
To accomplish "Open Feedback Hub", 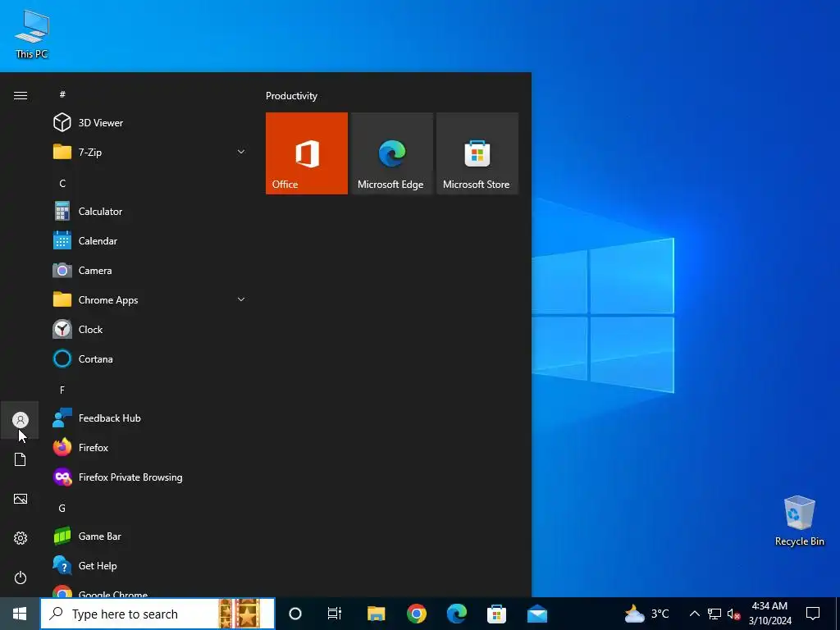I will 149,418.
